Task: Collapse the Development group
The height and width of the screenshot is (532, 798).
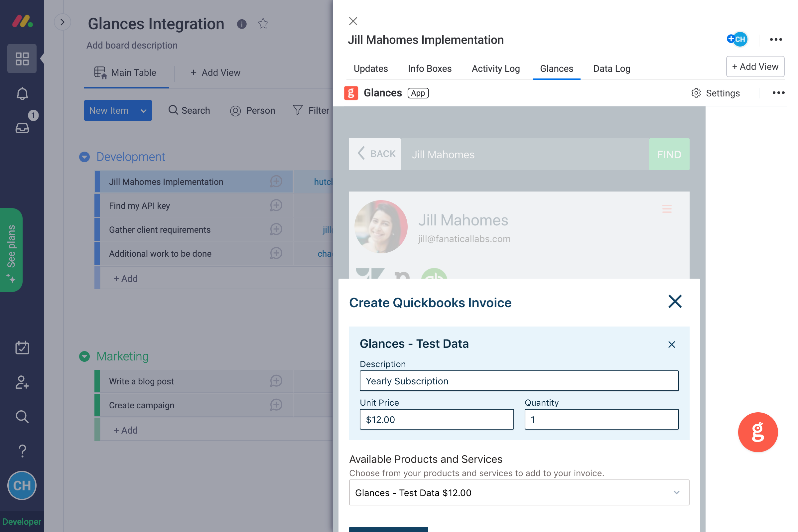Action: [x=84, y=157]
